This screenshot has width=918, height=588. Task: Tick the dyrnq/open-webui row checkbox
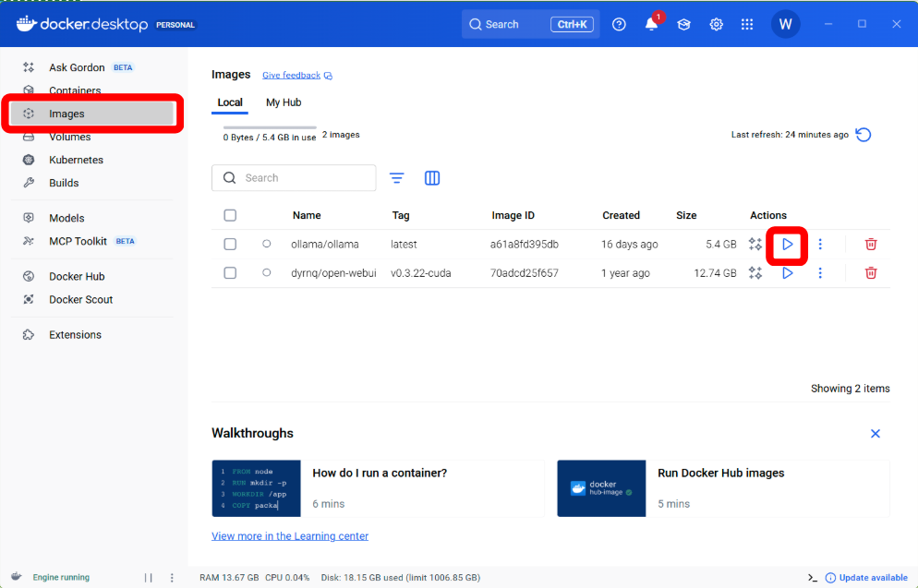click(230, 273)
